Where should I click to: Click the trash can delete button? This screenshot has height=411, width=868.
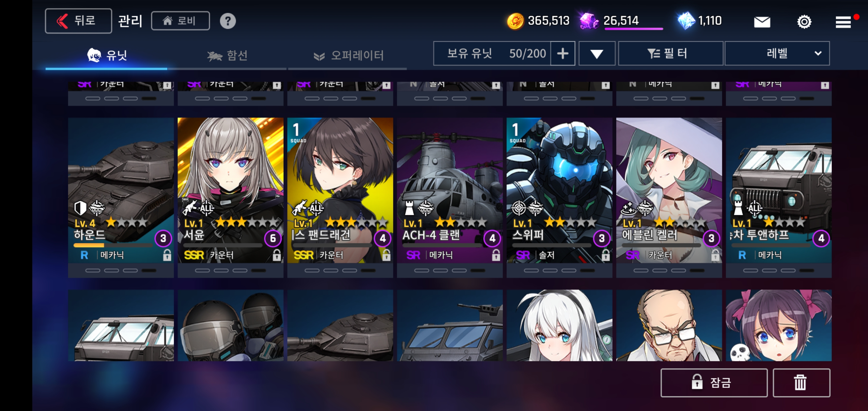tap(801, 383)
